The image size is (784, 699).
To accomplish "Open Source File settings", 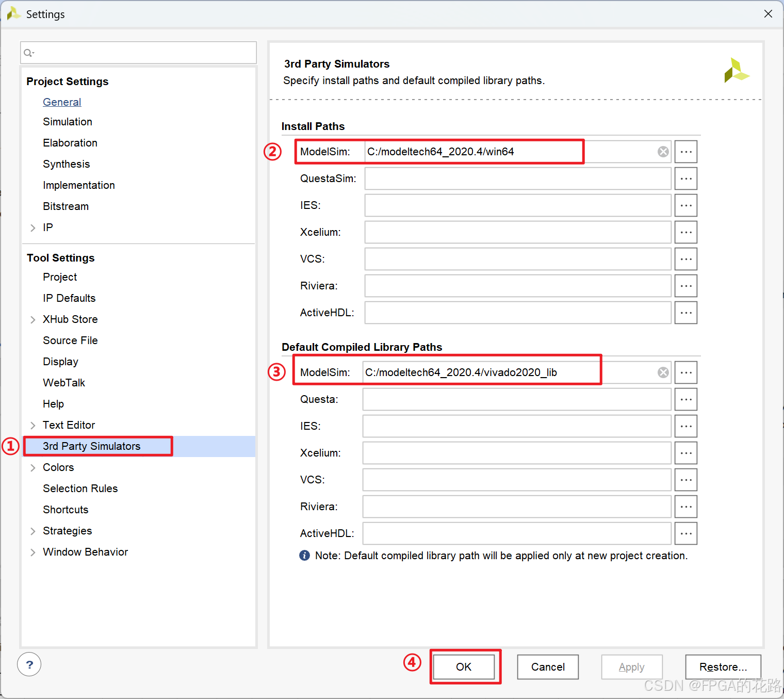I will pos(70,340).
